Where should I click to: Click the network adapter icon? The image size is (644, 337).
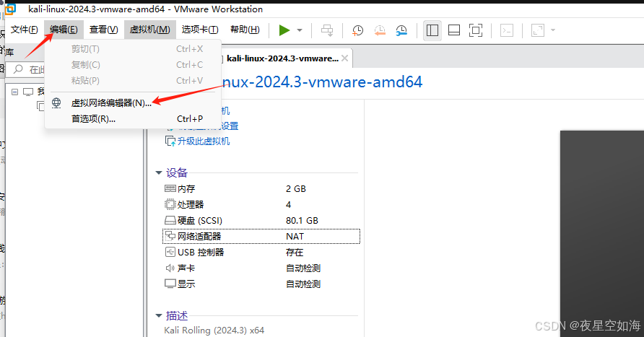click(170, 236)
